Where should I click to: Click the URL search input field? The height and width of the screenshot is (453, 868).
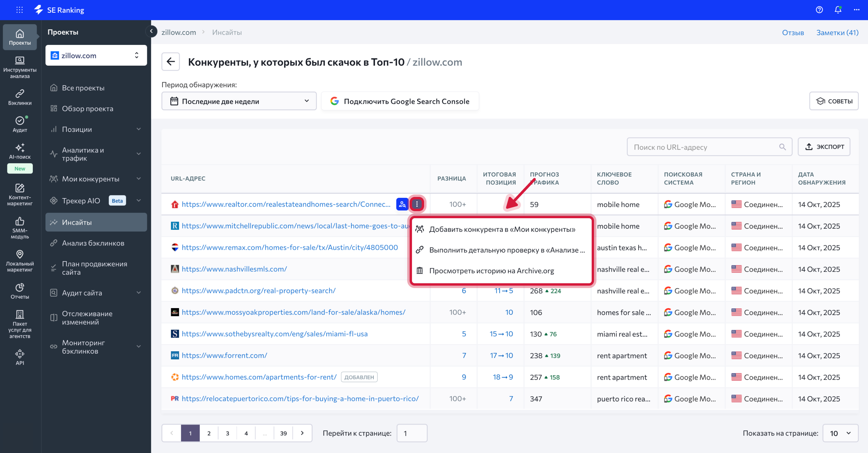[x=704, y=147]
